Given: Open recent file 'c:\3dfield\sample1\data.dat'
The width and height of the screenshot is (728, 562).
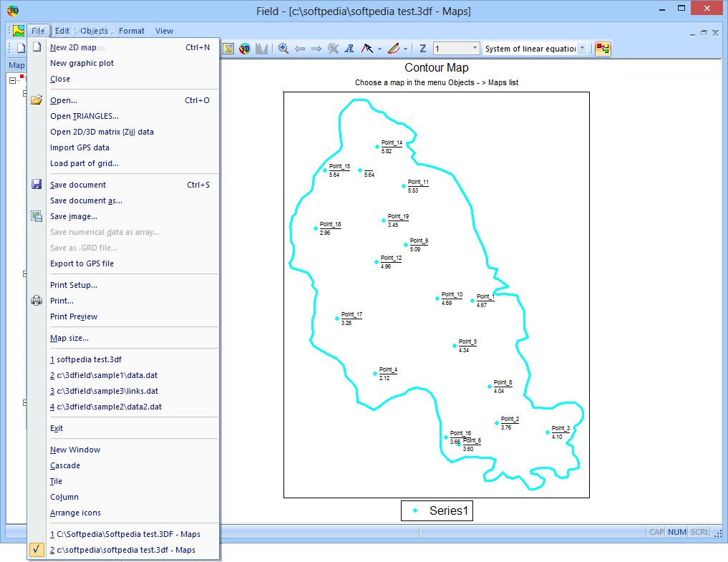Looking at the screenshot, I should coord(122,375).
